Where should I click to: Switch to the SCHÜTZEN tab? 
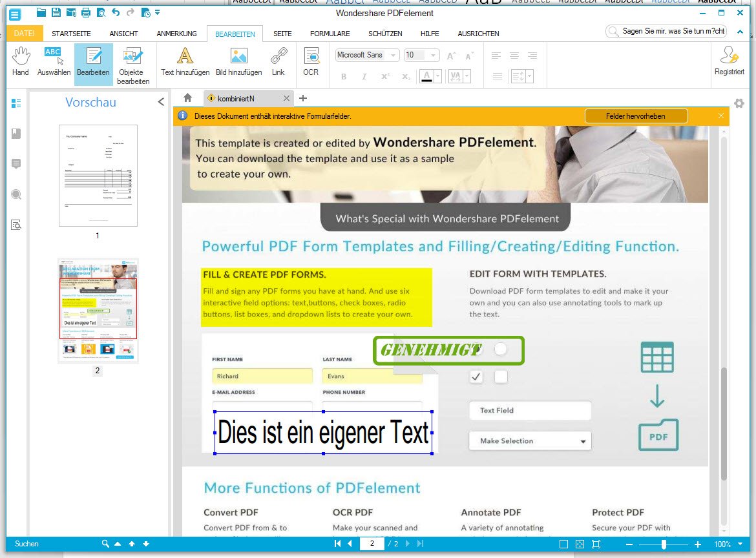(x=385, y=33)
